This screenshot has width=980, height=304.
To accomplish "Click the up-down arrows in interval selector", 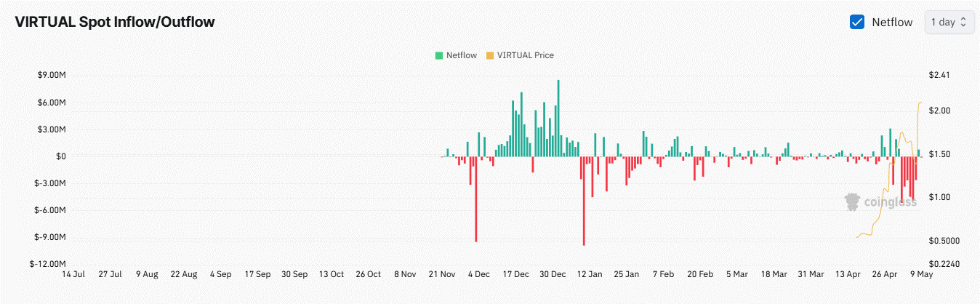I will pos(963,22).
